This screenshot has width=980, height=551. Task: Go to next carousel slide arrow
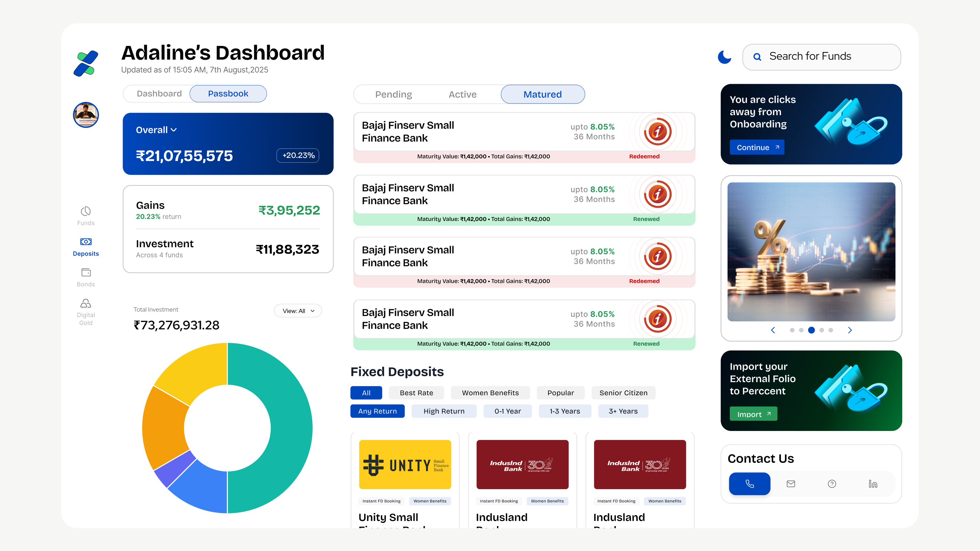coord(850,330)
